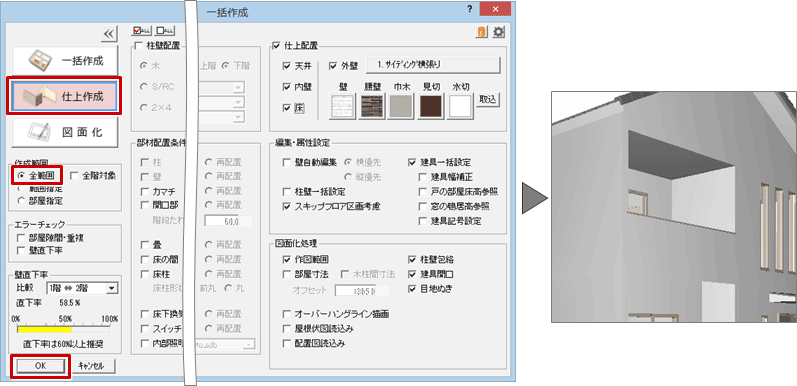
Task: Open the settings gear icon
Action: tap(499, 32)
